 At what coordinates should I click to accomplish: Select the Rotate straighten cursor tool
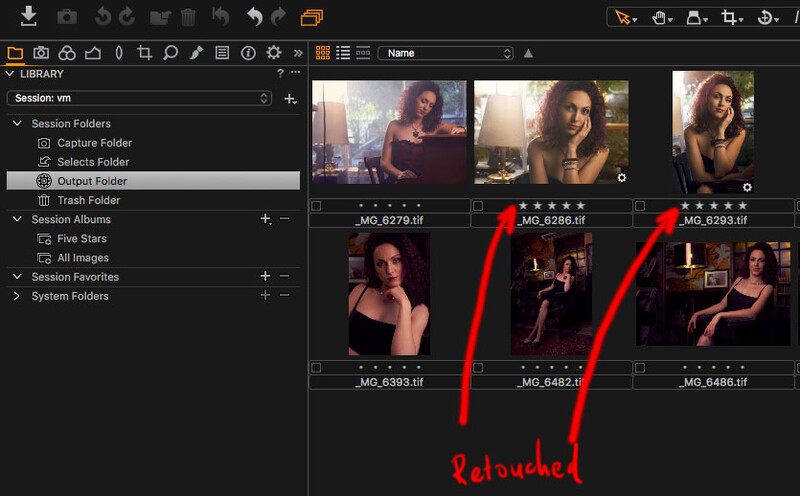tap(767, 18)
